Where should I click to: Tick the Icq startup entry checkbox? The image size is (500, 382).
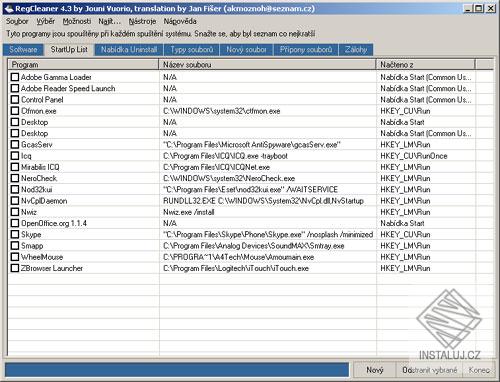(x=15, y=156)
